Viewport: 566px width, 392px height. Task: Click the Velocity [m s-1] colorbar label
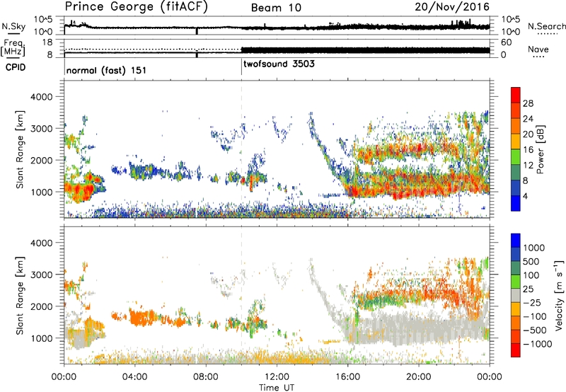[558, 295]
